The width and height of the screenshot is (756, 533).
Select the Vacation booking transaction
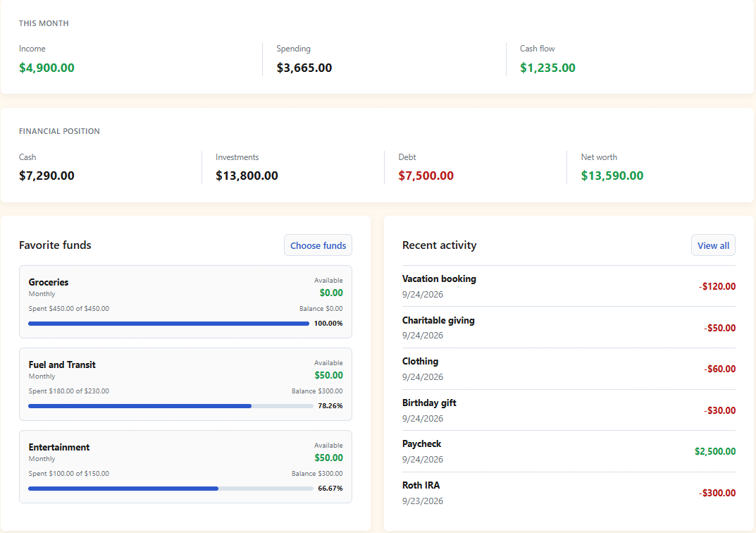(569, 286)
